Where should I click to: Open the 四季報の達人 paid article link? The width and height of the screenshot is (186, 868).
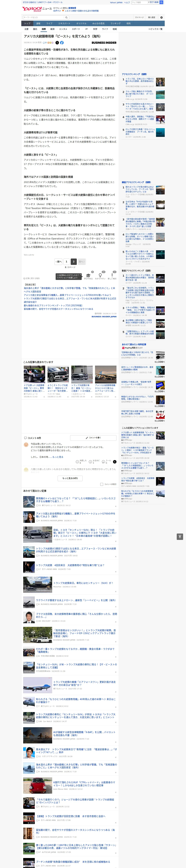pos(137,353)
